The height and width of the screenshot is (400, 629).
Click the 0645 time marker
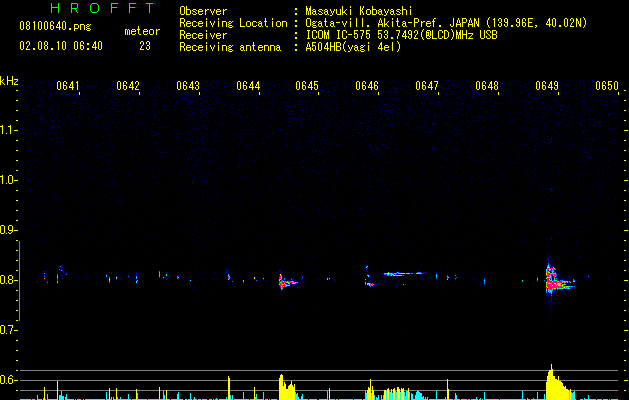click(x=307, y=86)
